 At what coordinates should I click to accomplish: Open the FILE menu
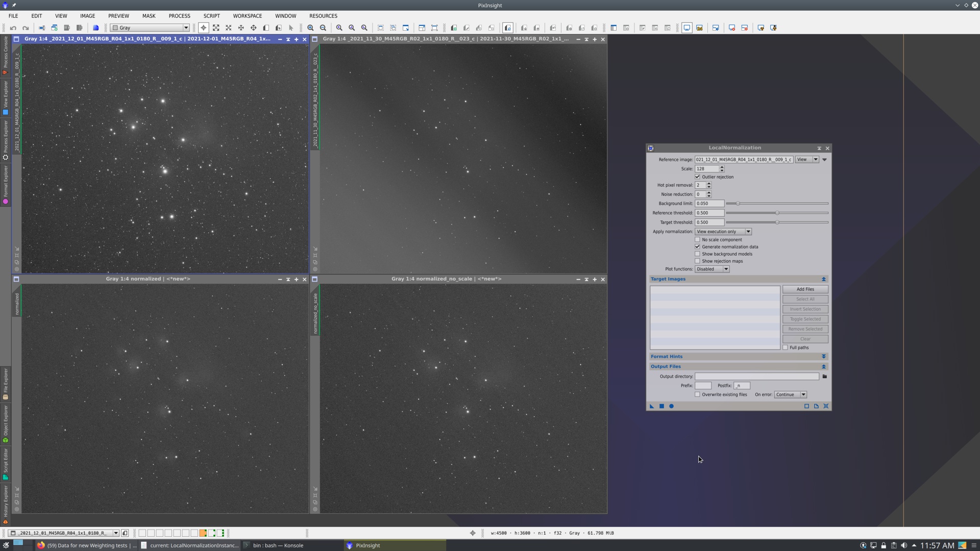[x=13, y=16]
